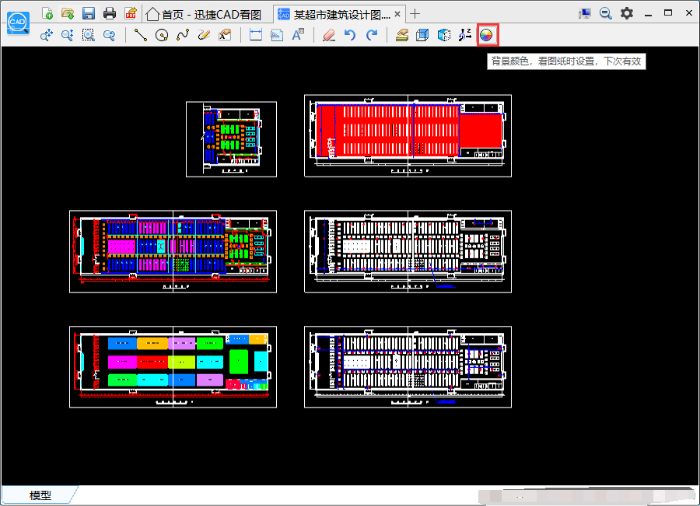Click the blue and magenta shelving plan
Screen dimensions: 700x506
tap(173, 251)
